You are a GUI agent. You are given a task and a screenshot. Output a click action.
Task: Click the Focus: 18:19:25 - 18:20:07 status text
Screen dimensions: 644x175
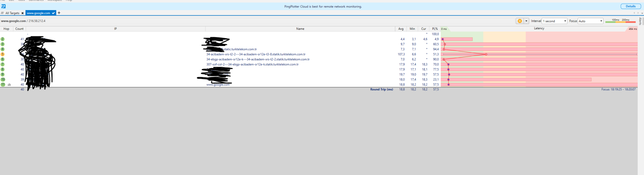click(x=618, y=89)
